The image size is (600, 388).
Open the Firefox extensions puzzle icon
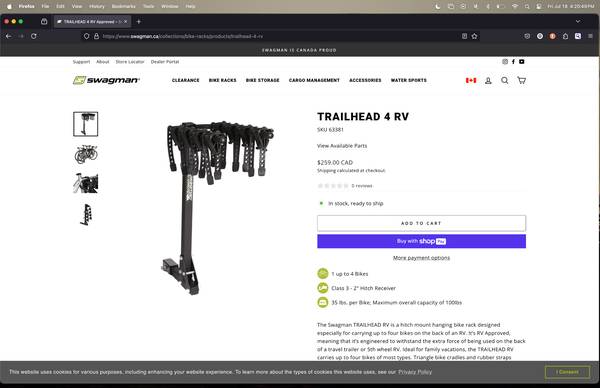coord(565,36)
